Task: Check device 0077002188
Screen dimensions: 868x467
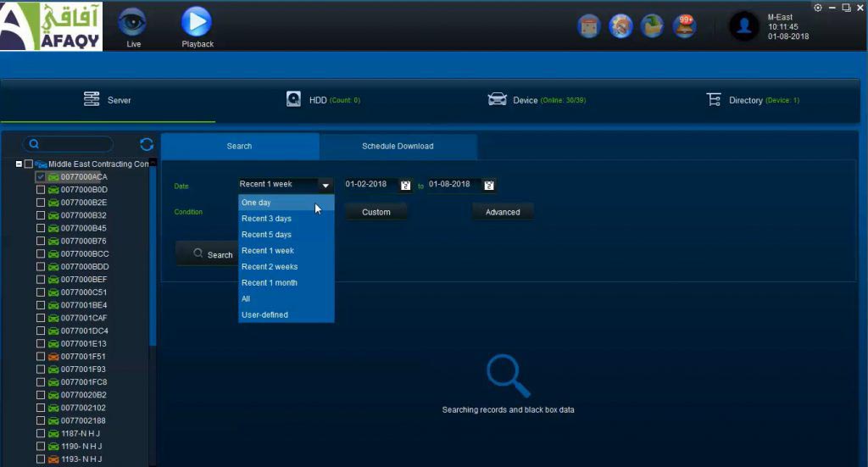Action: 41,420
